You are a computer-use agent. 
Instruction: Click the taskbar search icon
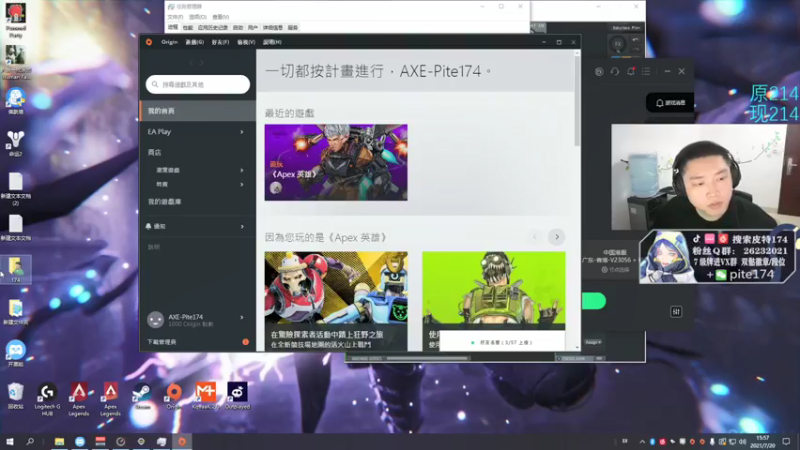point(30,441)
